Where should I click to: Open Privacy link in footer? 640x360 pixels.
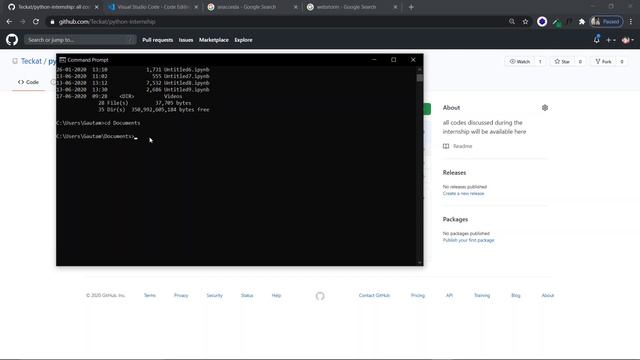[181, 296]
